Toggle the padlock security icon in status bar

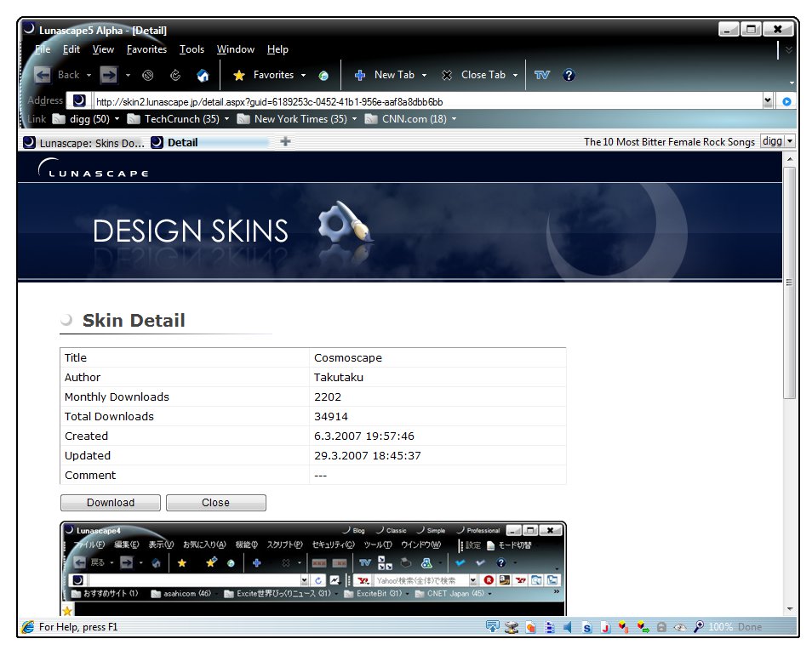[x=661, y=627]
